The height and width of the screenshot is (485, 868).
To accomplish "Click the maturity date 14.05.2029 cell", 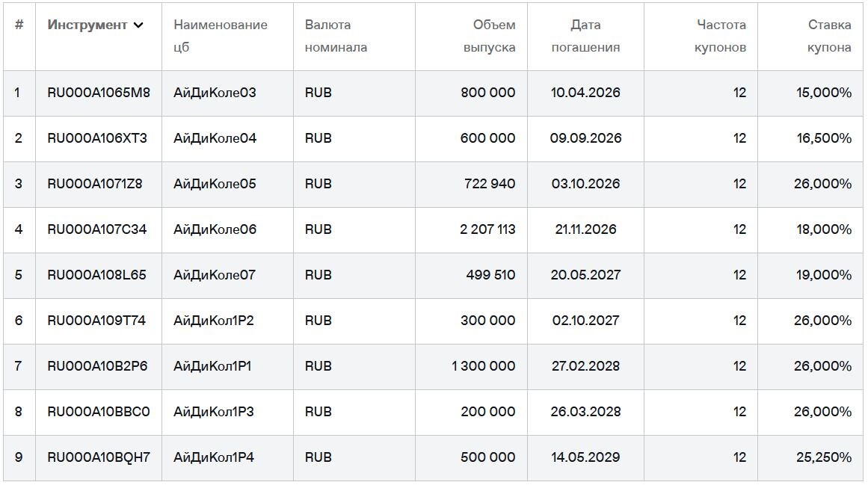I will pyautogui.click(x=587, y=457).
